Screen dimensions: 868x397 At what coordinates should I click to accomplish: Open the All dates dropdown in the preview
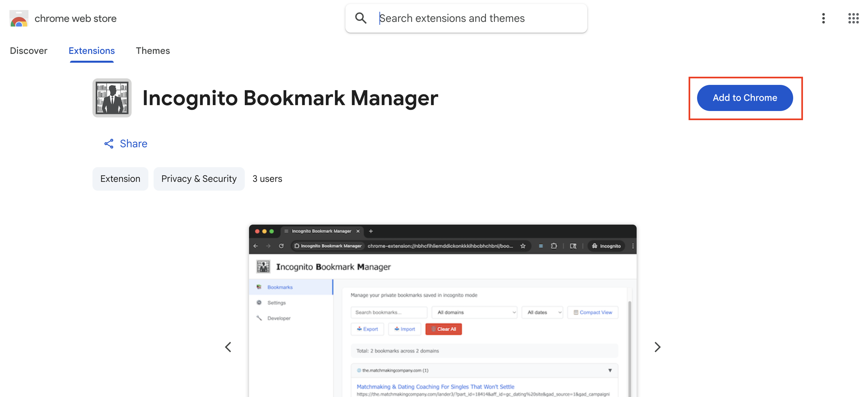(542, 312)
